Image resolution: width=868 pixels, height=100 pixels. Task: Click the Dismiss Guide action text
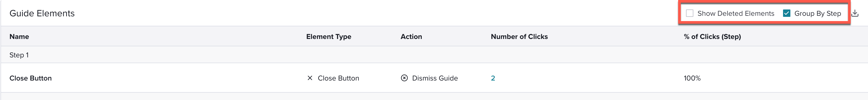pos(435,78)
